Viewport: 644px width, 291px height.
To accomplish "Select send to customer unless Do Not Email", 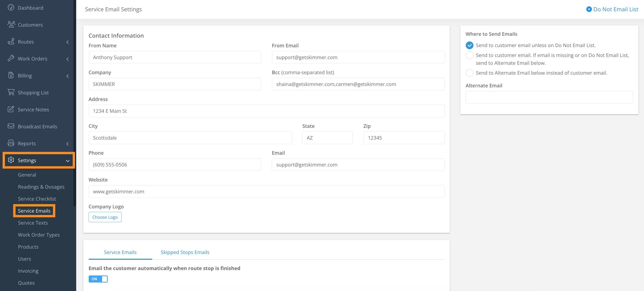I will (469, 45).
